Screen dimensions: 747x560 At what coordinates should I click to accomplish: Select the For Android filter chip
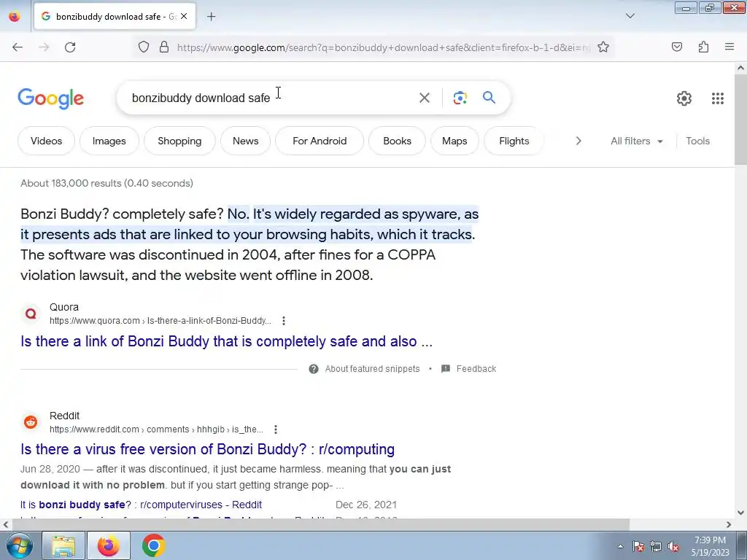(320, 141)
